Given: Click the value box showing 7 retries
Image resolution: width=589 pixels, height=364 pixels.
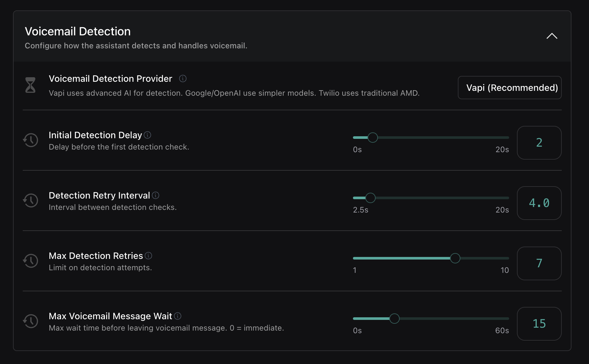Looking at the screenshot, I should tap(539, 263).
